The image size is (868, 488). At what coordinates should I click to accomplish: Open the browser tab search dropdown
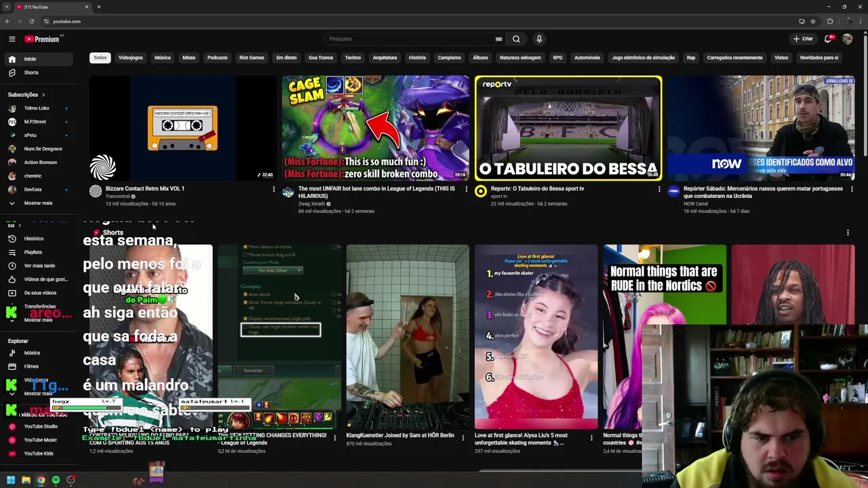(x=7, y=7)
